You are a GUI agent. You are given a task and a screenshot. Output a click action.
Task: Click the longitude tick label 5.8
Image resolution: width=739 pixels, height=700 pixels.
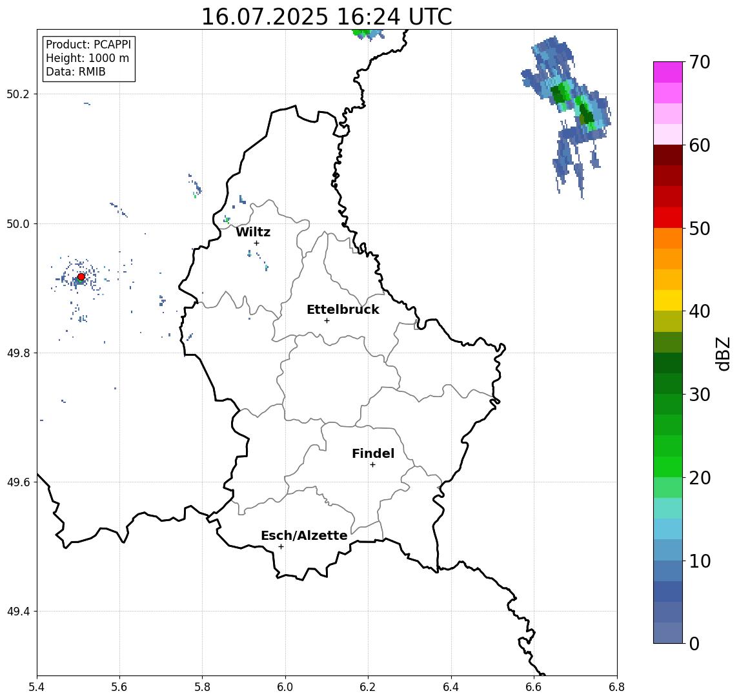point(202,687)
